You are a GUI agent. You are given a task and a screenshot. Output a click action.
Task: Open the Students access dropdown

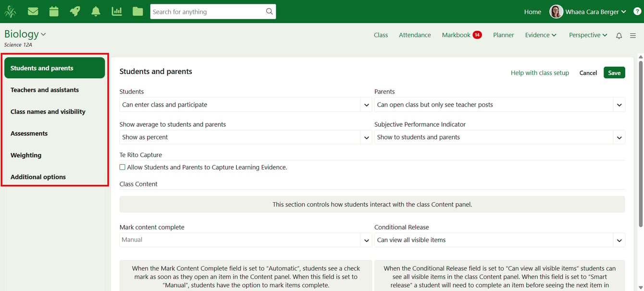click(246, 105)
